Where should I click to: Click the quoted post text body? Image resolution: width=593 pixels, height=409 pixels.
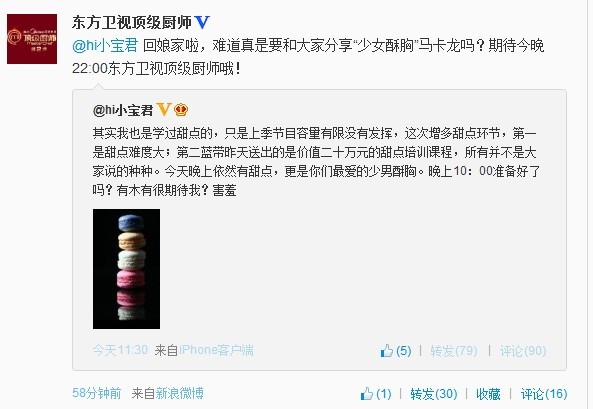point(317,162)
